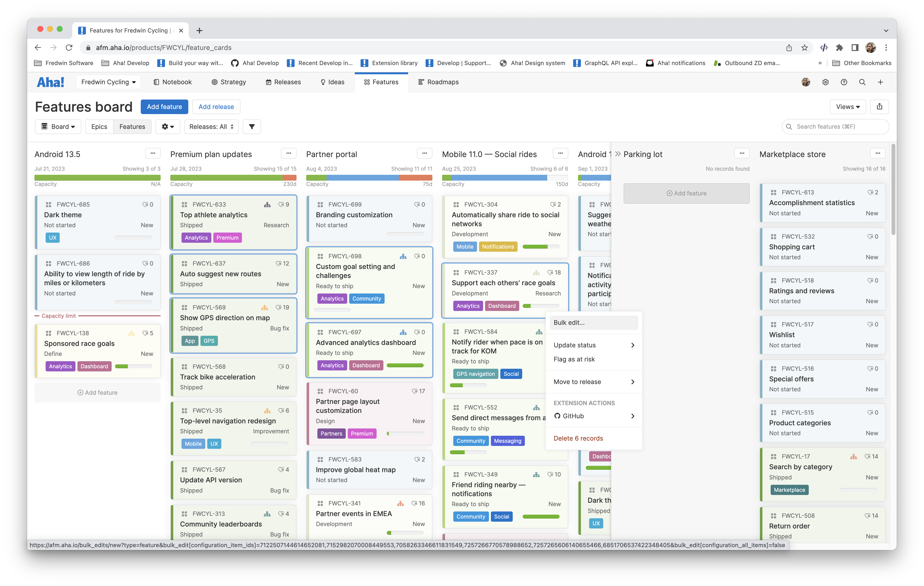The image size is (924, 586).
Task: Select Flag as at risk
Action: point(594,359)
